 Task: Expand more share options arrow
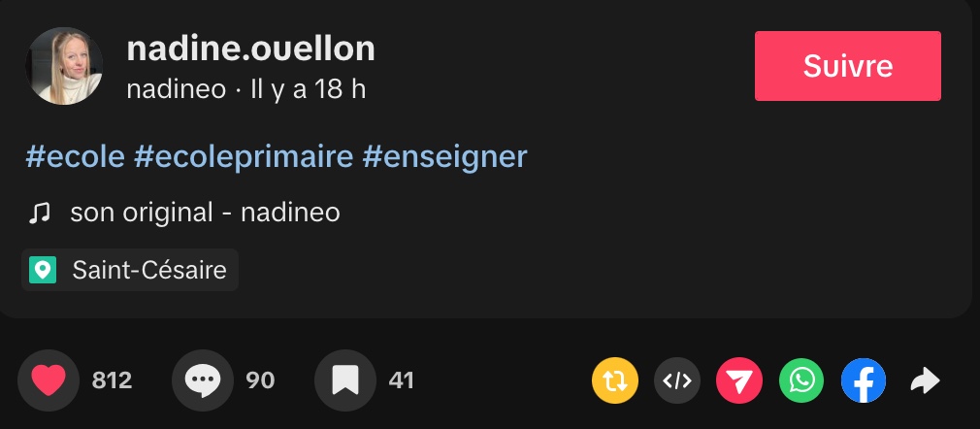click(925, 381)
